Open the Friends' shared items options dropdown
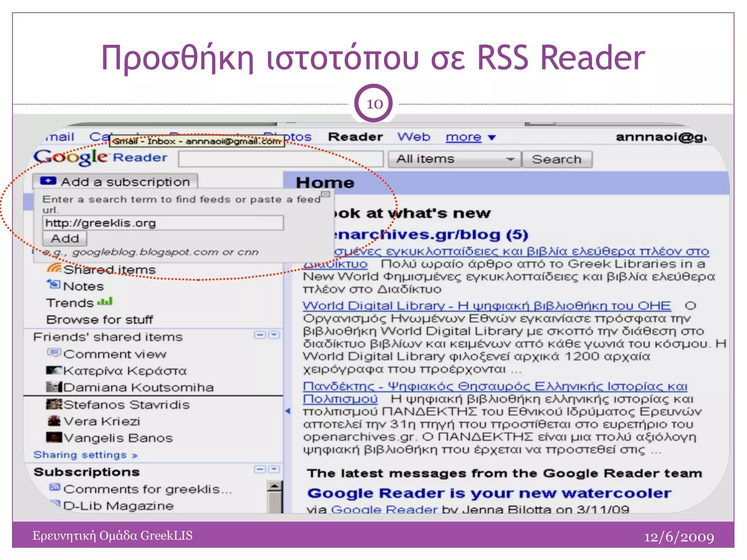Screen dimensions: 747x560 (274, 335)
